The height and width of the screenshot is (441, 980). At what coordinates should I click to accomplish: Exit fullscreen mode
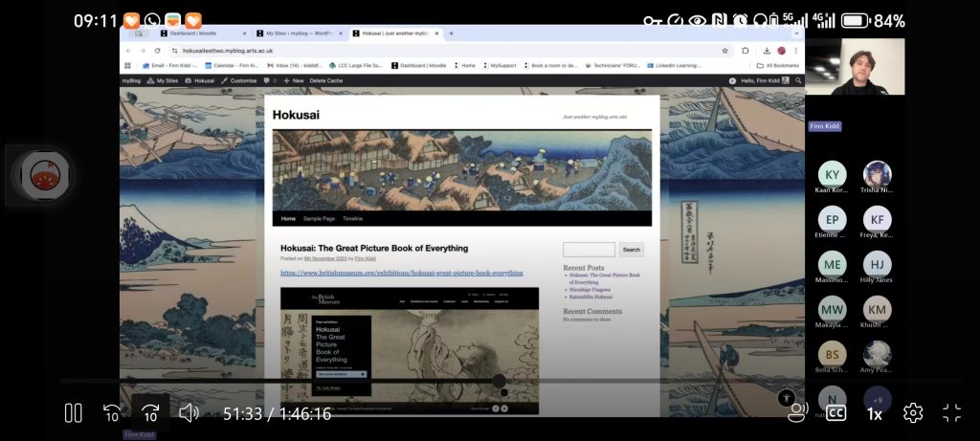pyautogui.click(x=951, y=413)
